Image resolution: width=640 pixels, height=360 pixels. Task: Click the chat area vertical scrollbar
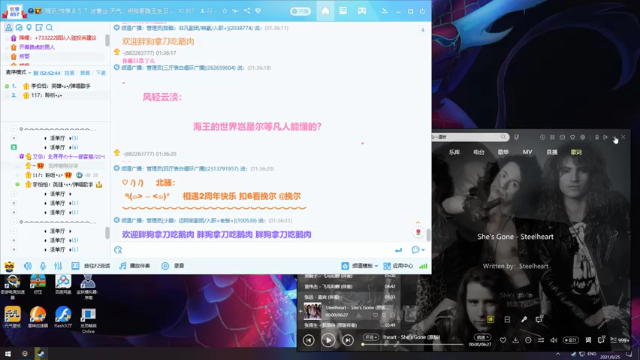[x=428, y=234]
